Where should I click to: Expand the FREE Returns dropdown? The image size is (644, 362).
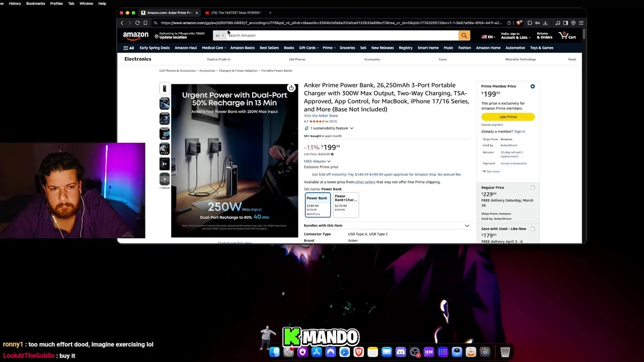point(317,161)
